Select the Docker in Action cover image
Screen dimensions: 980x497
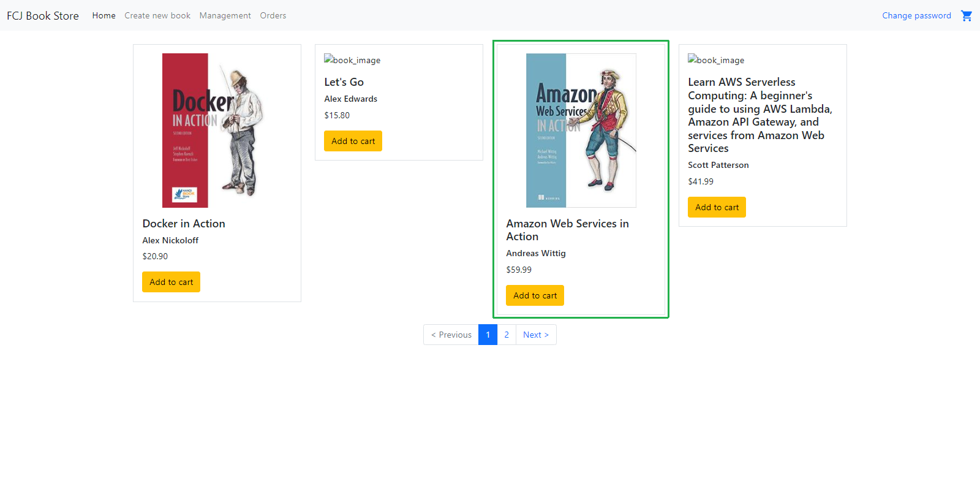[213, 131]
